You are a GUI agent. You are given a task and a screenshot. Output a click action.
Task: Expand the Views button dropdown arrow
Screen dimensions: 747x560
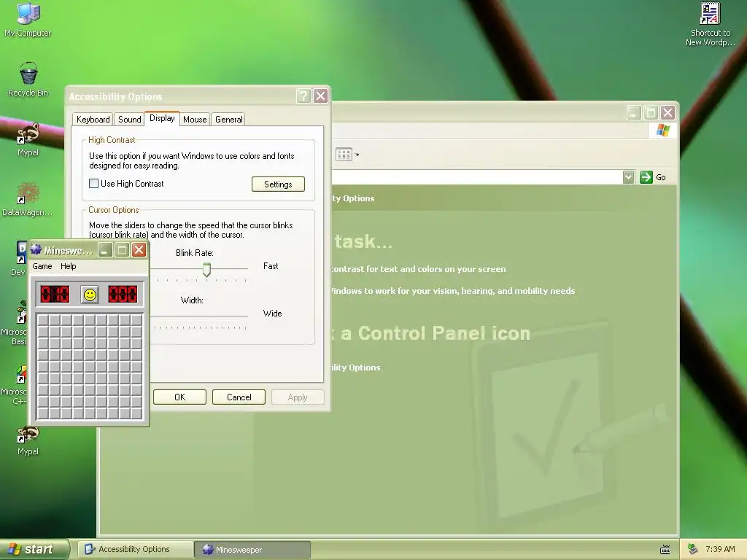357,155
